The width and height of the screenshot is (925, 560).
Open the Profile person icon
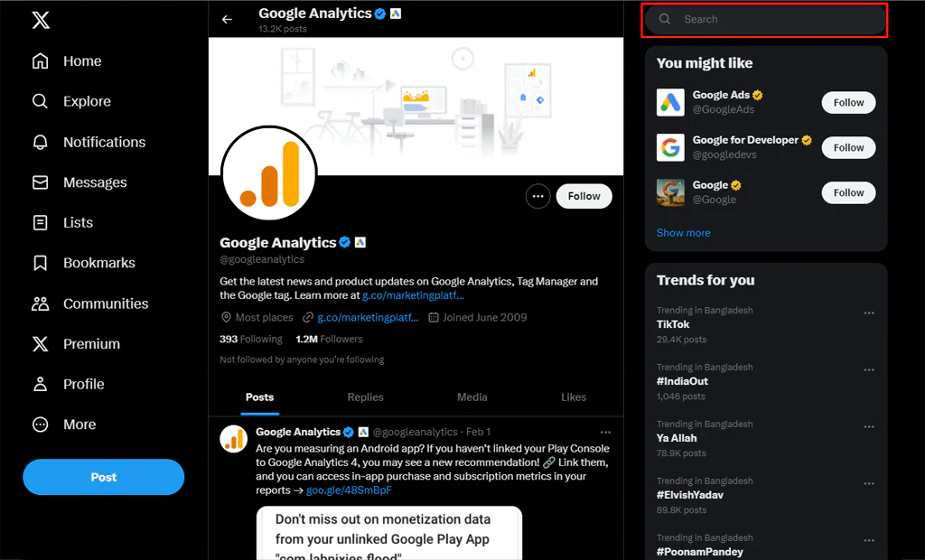click(x=40, y=384)
